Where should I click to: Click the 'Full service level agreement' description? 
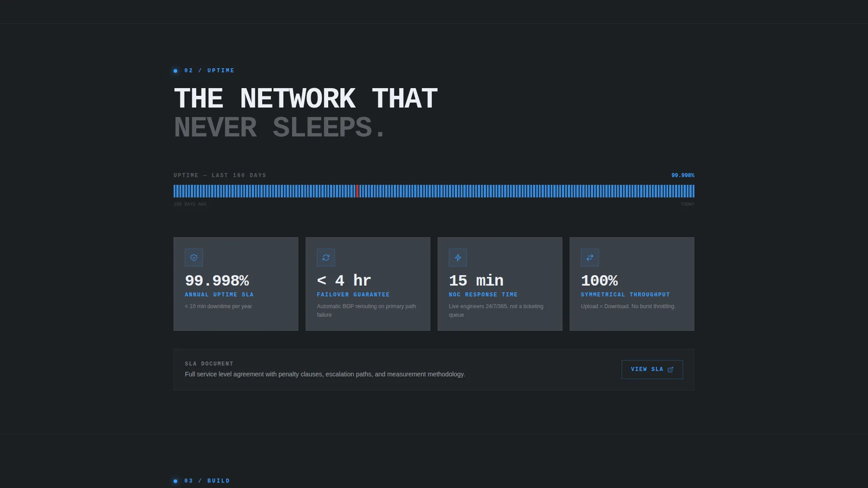point(325,374)
